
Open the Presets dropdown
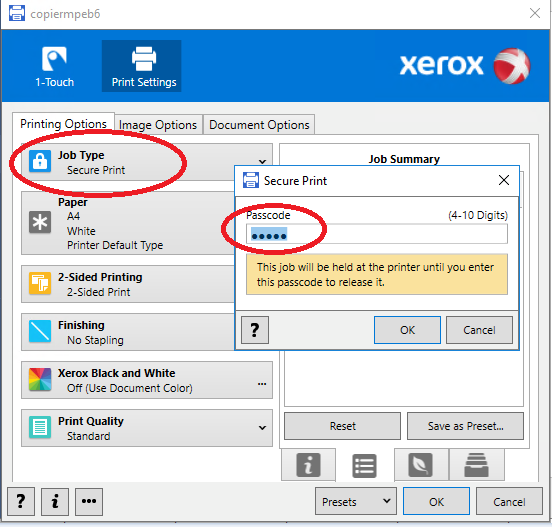click(356, 501)
